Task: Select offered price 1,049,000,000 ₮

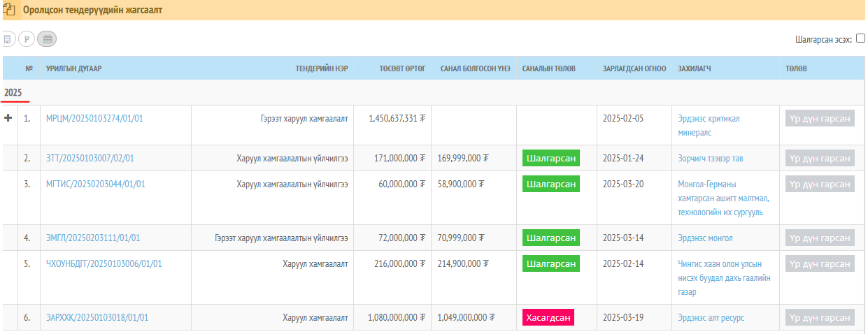Action: (467, 317)
